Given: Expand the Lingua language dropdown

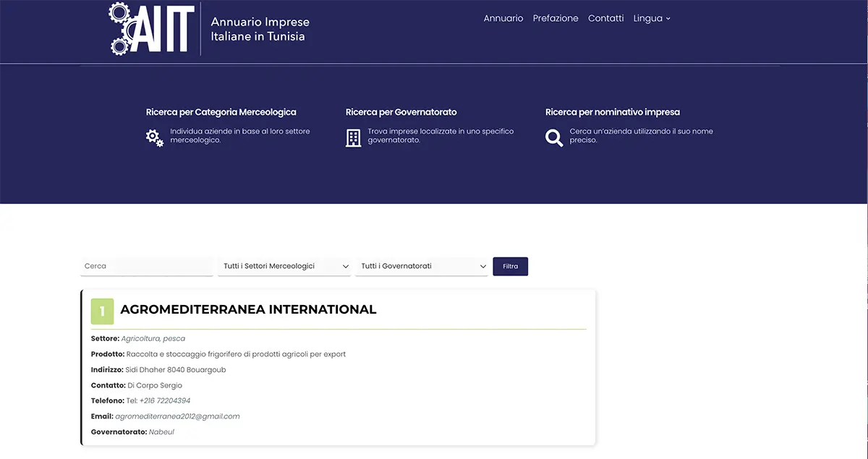Looking at the screenshot, I should pos(652,18).
